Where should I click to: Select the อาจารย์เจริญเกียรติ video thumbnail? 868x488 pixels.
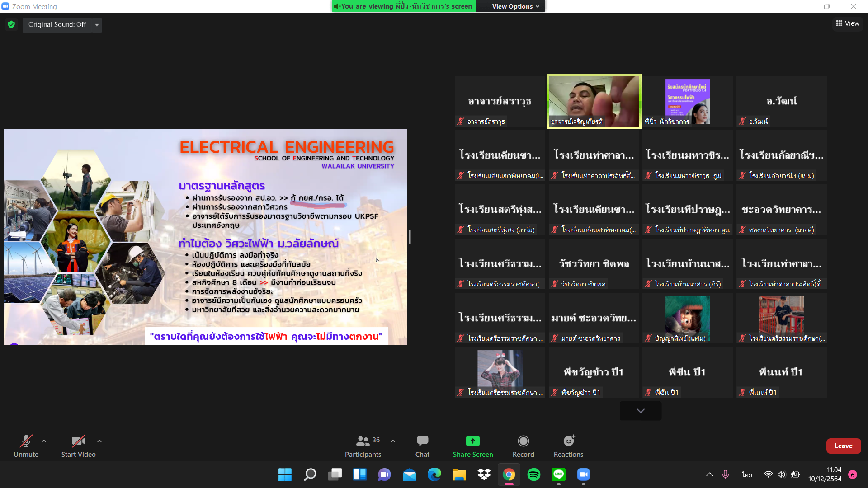[x=594, y=101]
